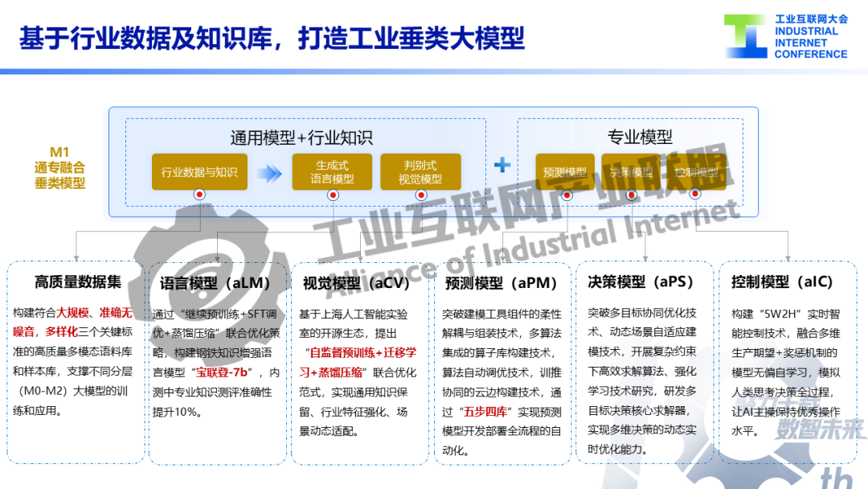This screenshot has width=868, height=489.
Task: Click the blue plus sign icon
Action: [x=502, y=165]
